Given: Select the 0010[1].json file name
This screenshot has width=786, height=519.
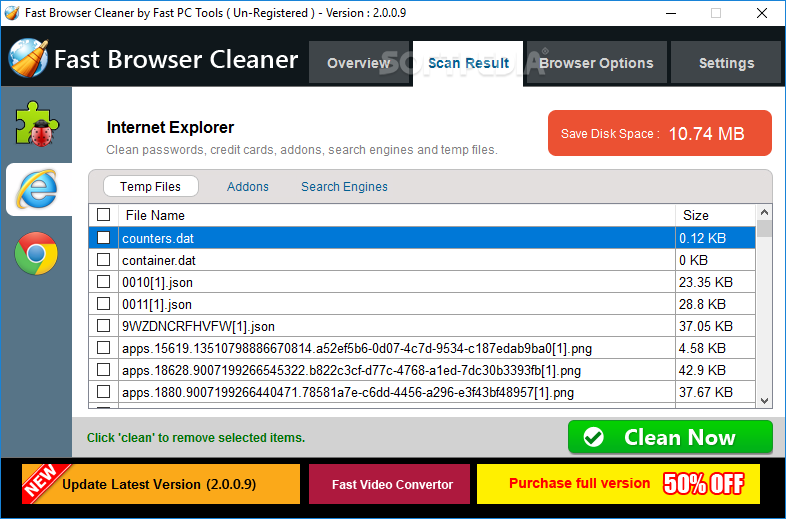Looking at the screenshot, I should (x=157, y=282).
